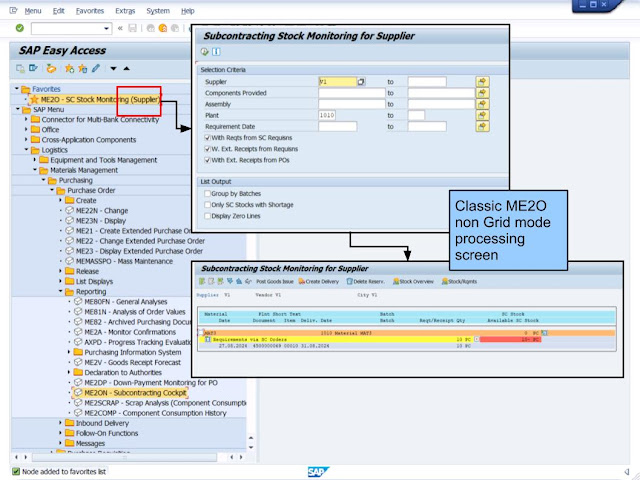Click Stock/Rqmts button
This screenshot has width=640, height=480.
click(x=459, y=281)
